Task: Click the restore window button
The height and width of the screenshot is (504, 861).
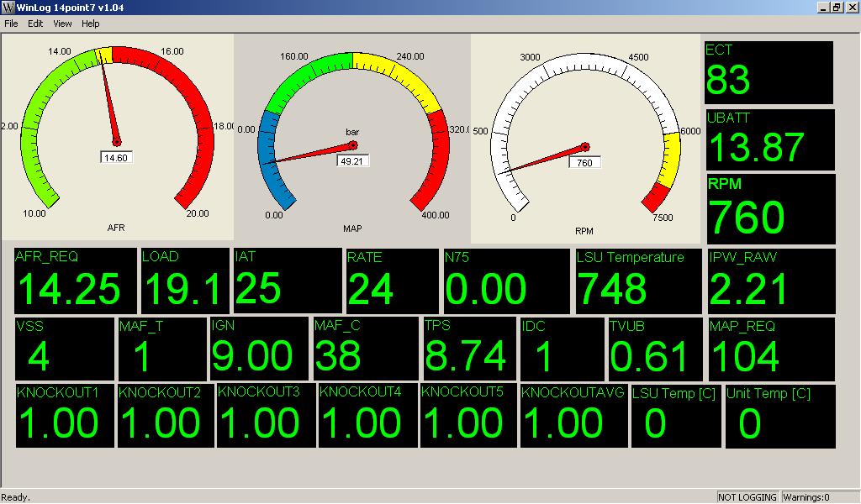Action: coord(837,8)
